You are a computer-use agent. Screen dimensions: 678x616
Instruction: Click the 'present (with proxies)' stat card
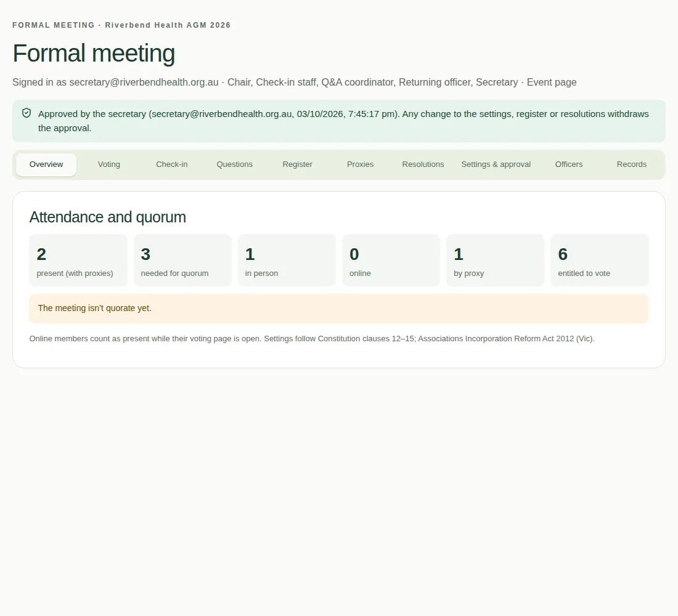coord(78,260)
